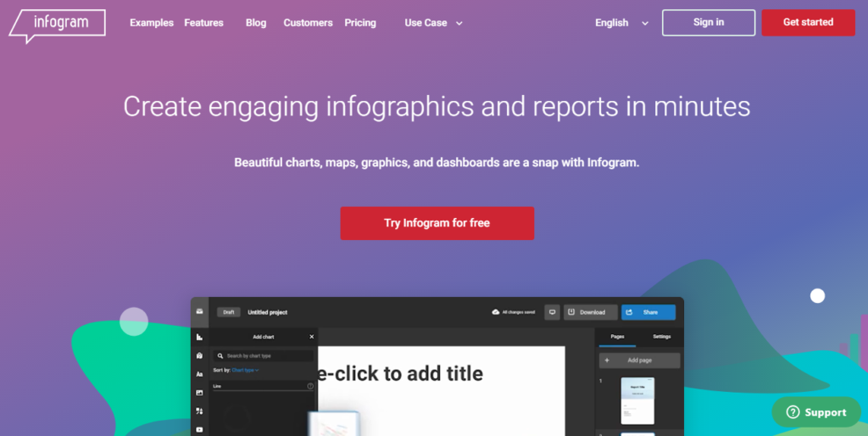The image size is (868, 436).
Task: Click the Line section label
Action: click(x=217, y=386)
